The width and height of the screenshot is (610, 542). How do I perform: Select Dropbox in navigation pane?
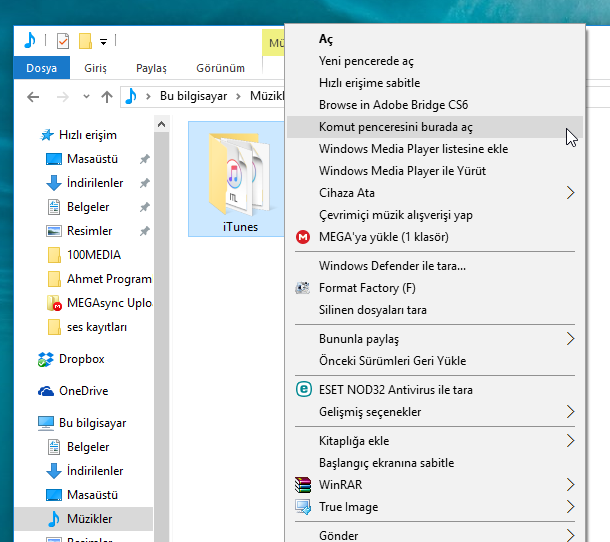tap(82, 359)
